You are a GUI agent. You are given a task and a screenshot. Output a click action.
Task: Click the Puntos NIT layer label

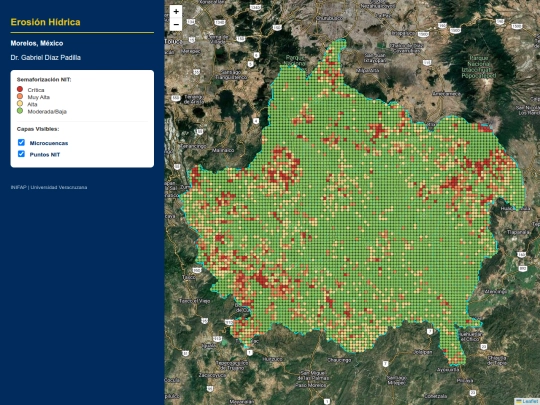(x=45, y=155)
